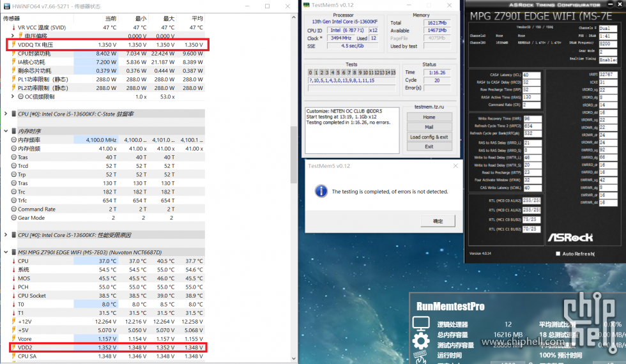The height and width of the screenshot is (364, 626).
Task: Click tREFI value field showing 32767
Action: click(608, 75)
